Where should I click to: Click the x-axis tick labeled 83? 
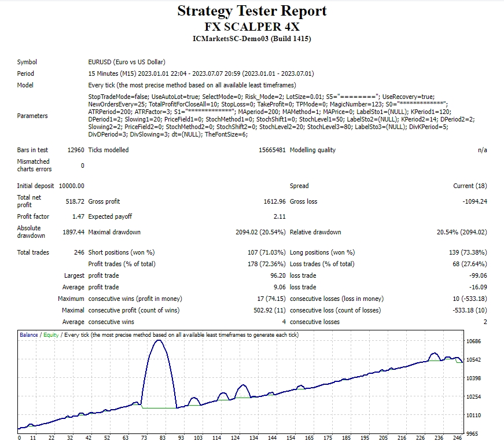click(163, 437)
